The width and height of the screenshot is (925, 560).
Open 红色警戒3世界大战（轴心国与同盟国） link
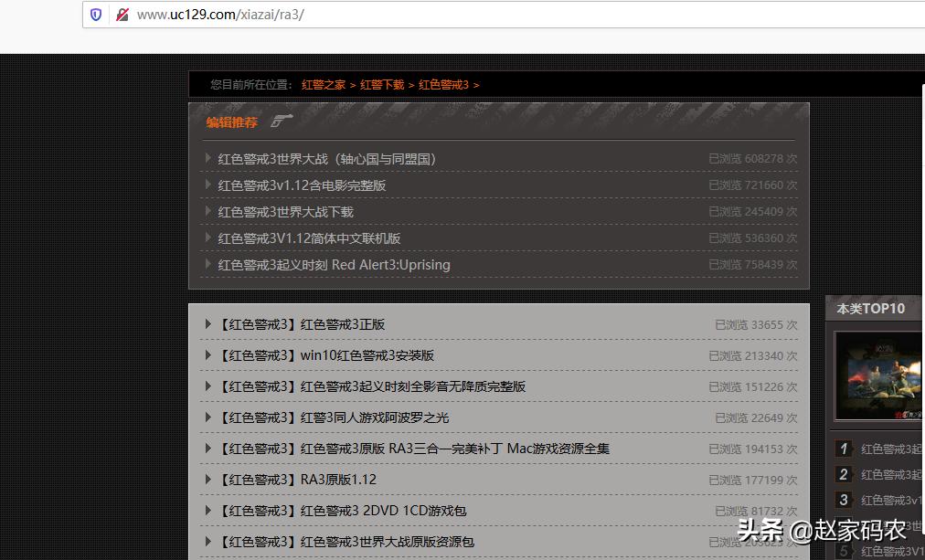coord(327,159)
